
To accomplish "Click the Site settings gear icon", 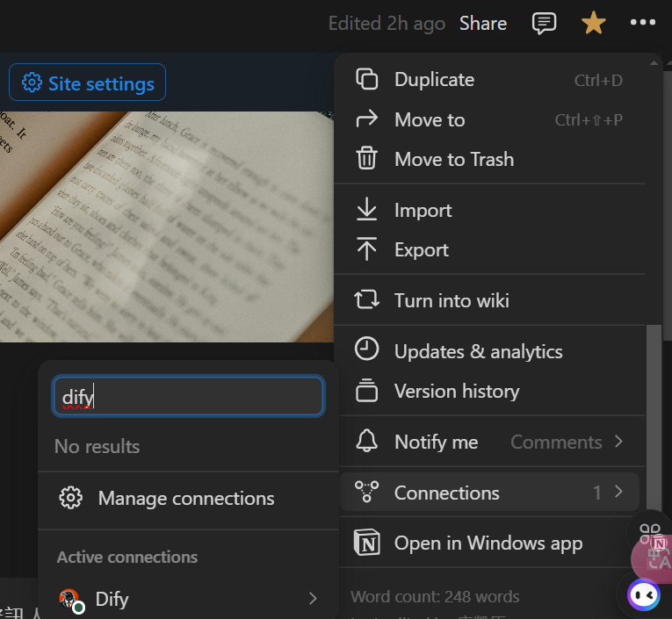I will [33, 83].
